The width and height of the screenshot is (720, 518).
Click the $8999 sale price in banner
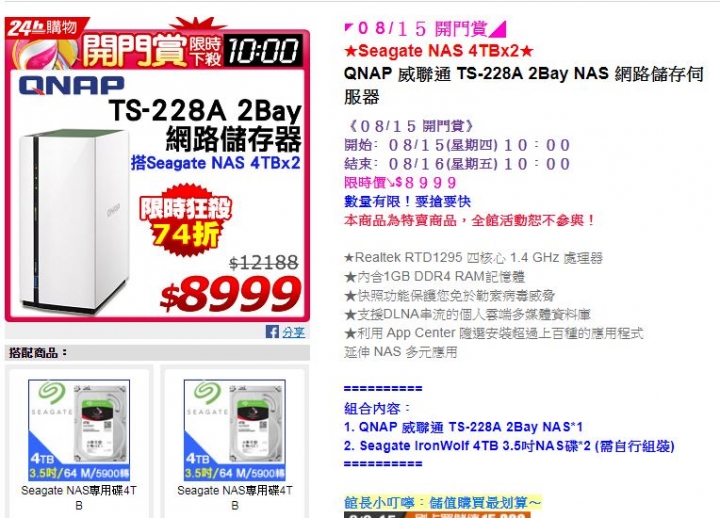click(231, 293)
